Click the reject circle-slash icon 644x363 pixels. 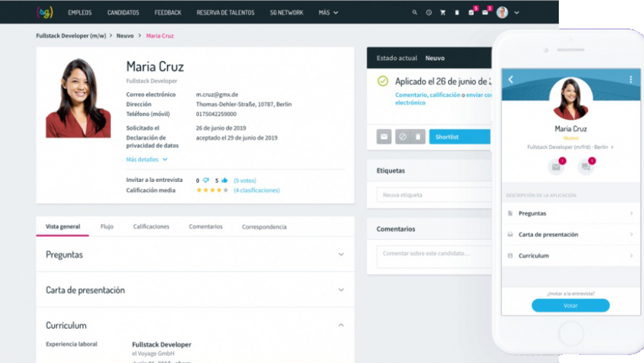402,137
